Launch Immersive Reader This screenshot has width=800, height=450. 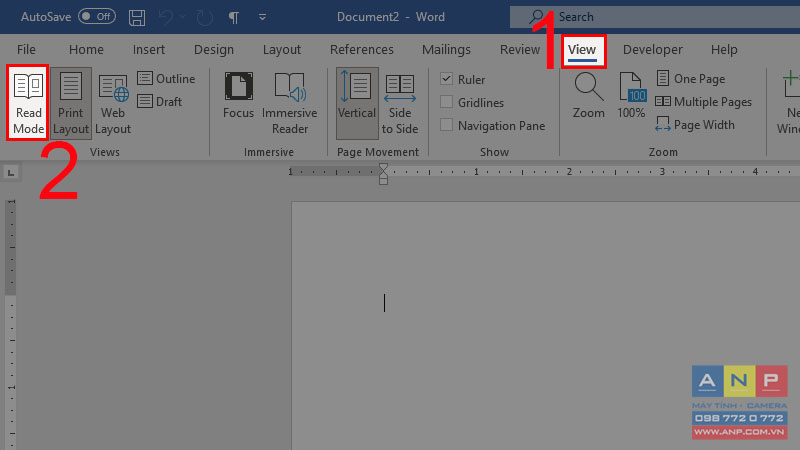click(289, 103)
